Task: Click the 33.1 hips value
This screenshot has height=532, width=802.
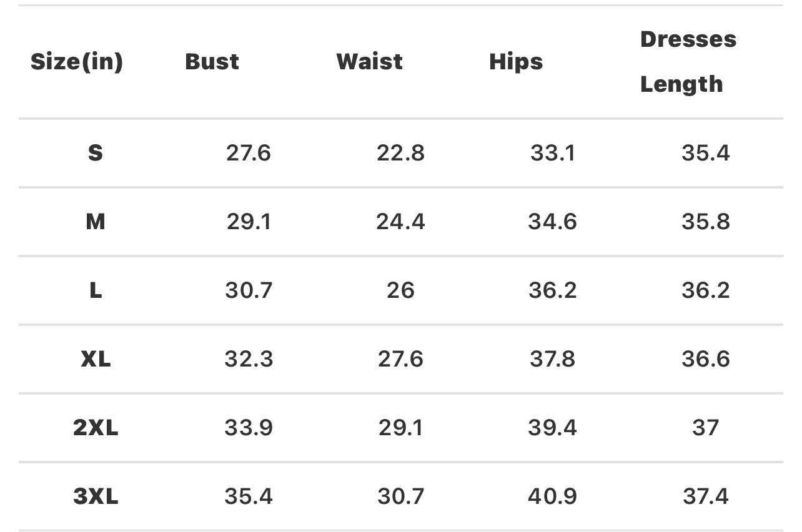Action: pyautogui.click(x=553, y=153)
